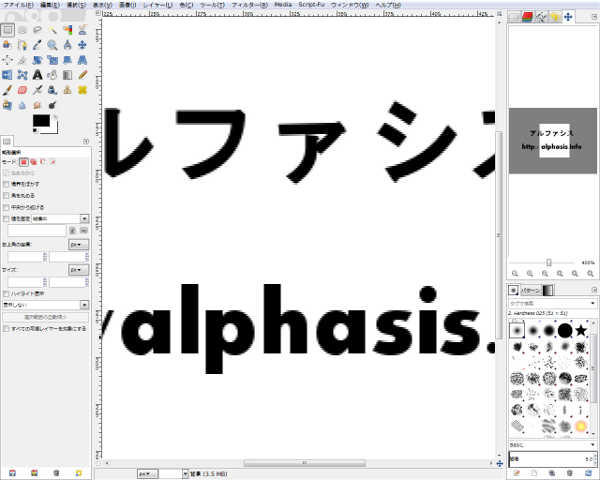Open the status bar zoom level dropdown

tap(185, 474)
